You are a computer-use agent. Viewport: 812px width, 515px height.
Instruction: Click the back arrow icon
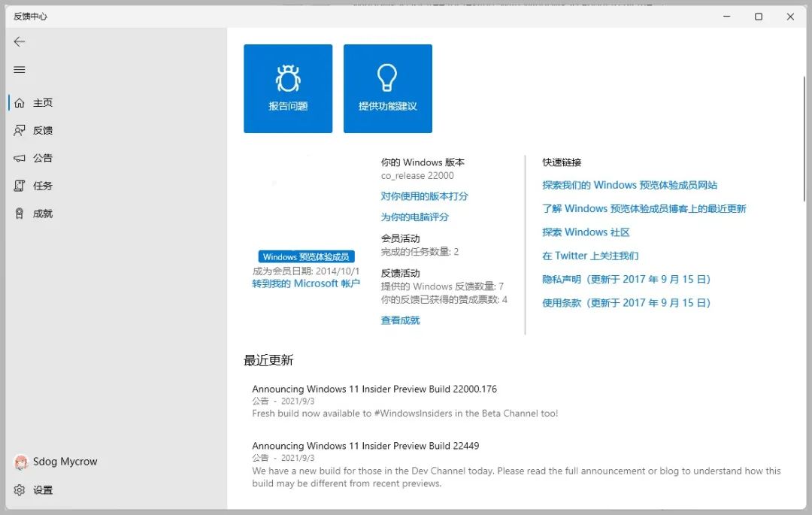tap(20, 42)
